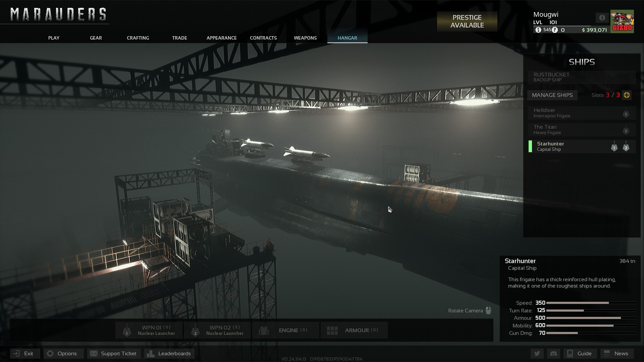This screenshot has width=644, height=362.
Task: Click Starhunter weapon slot 2 icon
Action: (x=626, y=147)
